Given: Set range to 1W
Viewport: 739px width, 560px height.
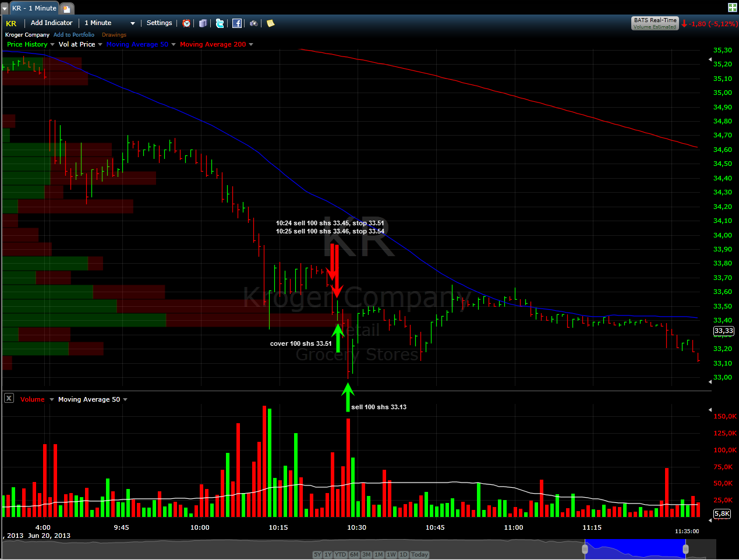Looking at the screenshot, I should click(x=391, y=555).
